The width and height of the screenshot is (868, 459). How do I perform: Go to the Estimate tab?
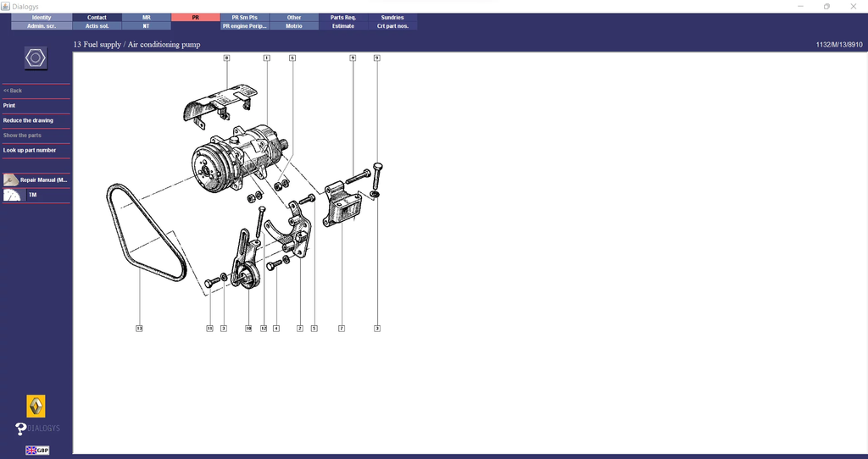[343, 26]
